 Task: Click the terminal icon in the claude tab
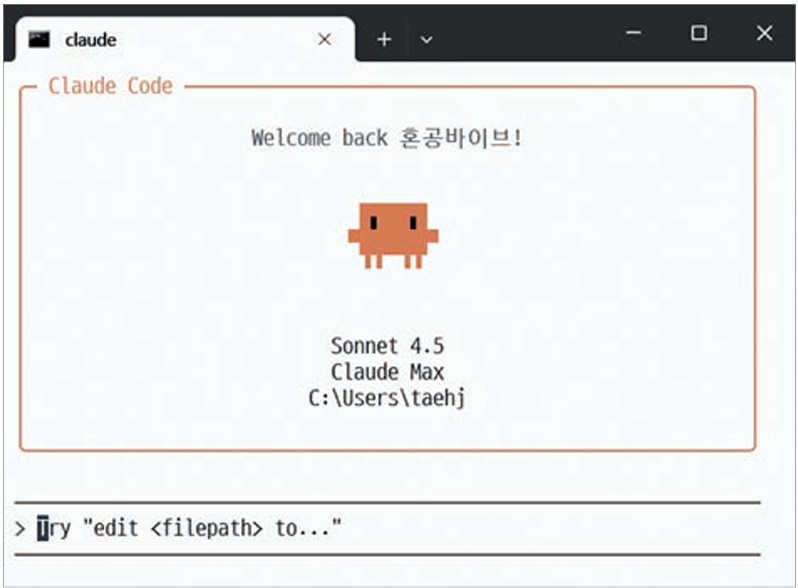39,39
